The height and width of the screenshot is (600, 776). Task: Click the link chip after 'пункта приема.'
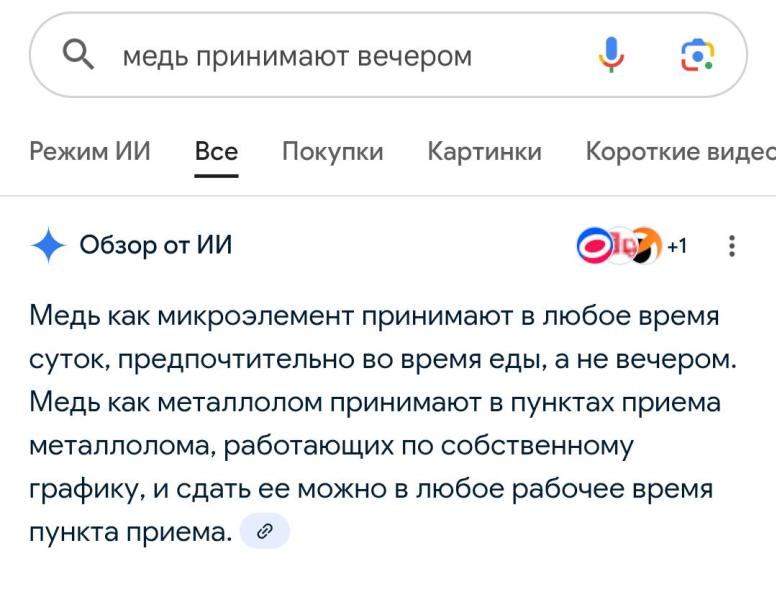click(265, 532)
